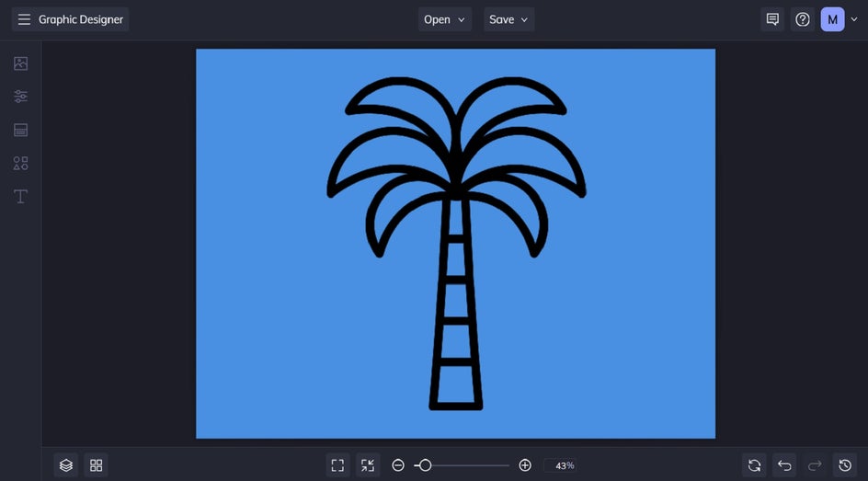
Task: Open the Graphics shapes panel
Action: pyautogui.click(x=20, y=164)
